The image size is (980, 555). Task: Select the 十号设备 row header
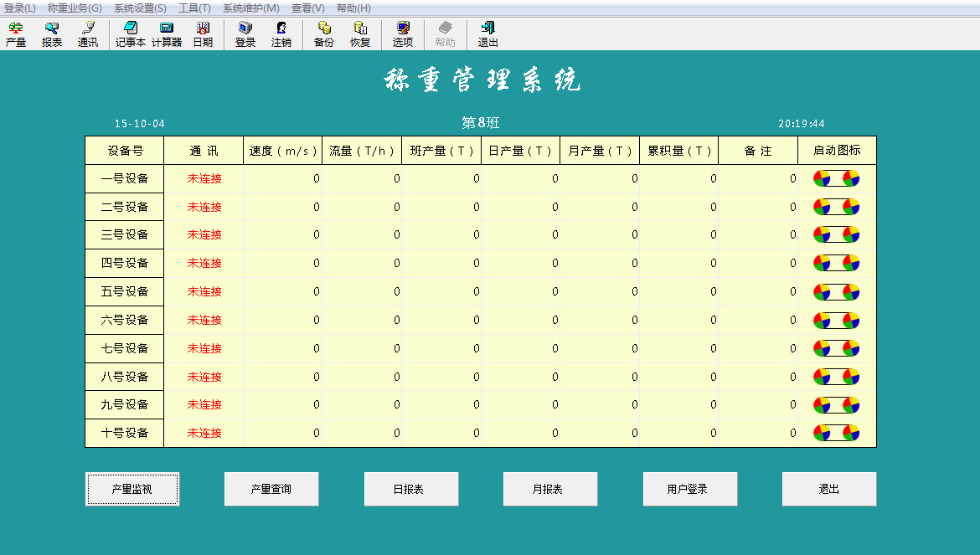point(124,434)
